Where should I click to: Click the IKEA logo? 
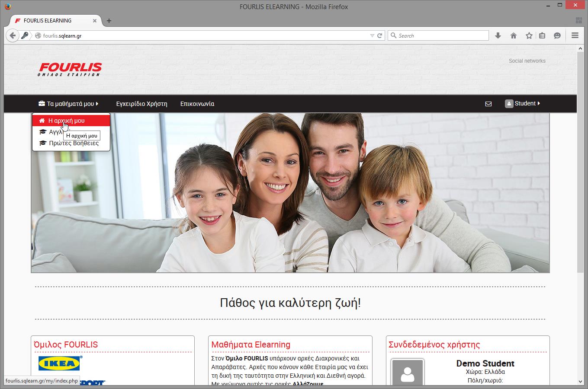[60, 363]
